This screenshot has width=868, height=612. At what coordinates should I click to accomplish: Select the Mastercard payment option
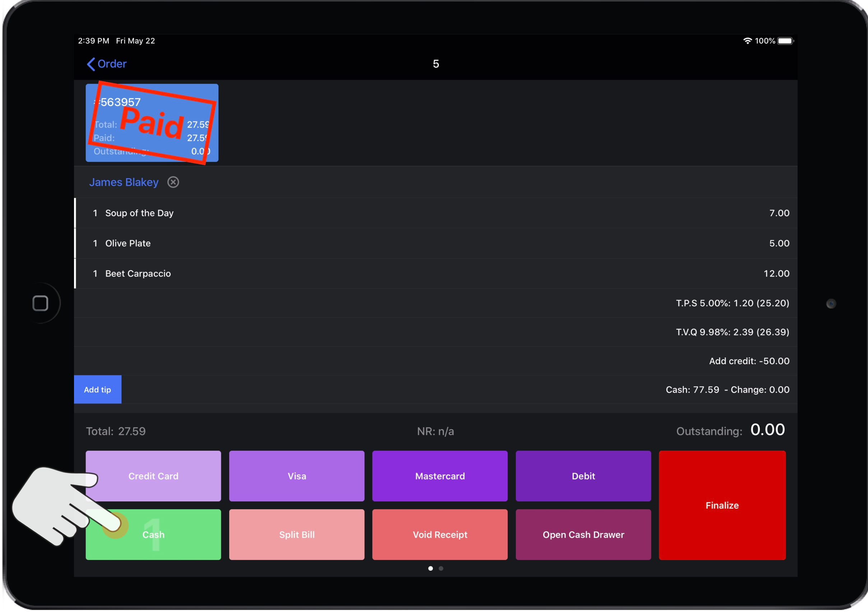(440, 476)
